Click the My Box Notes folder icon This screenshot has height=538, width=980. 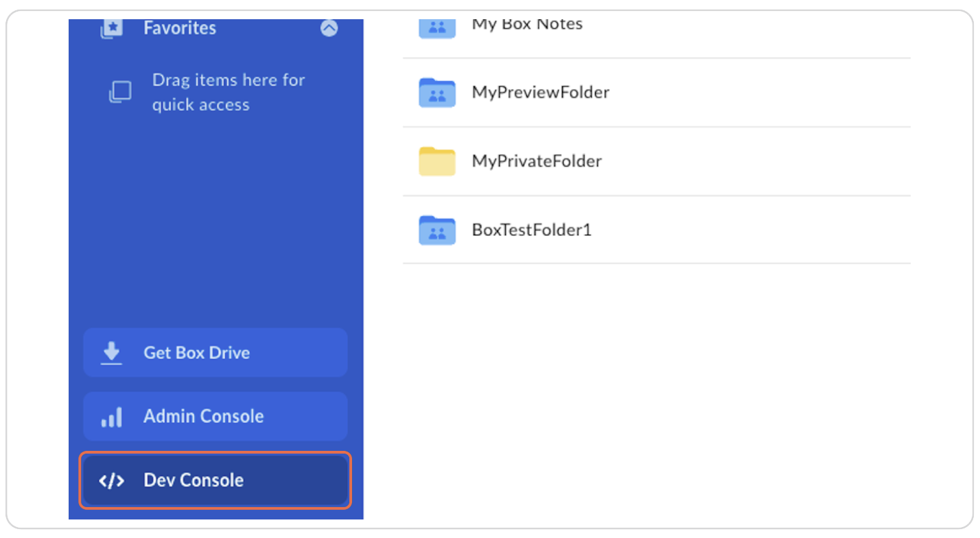click(x=437, y=27)
